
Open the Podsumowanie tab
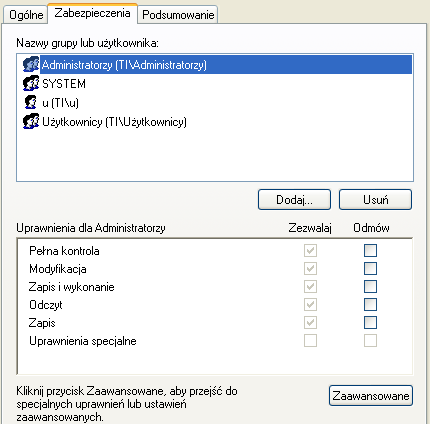178,15
